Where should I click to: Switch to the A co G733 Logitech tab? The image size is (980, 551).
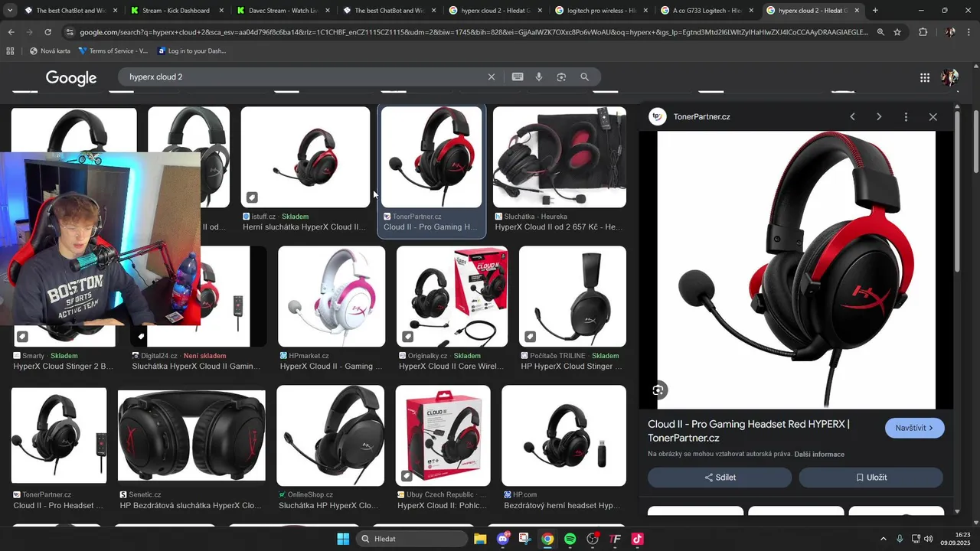coord(707,11)
